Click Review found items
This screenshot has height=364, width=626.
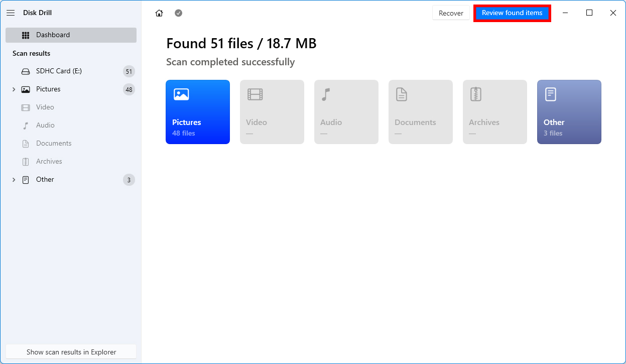pyautogui.click(x=512, y=13)
